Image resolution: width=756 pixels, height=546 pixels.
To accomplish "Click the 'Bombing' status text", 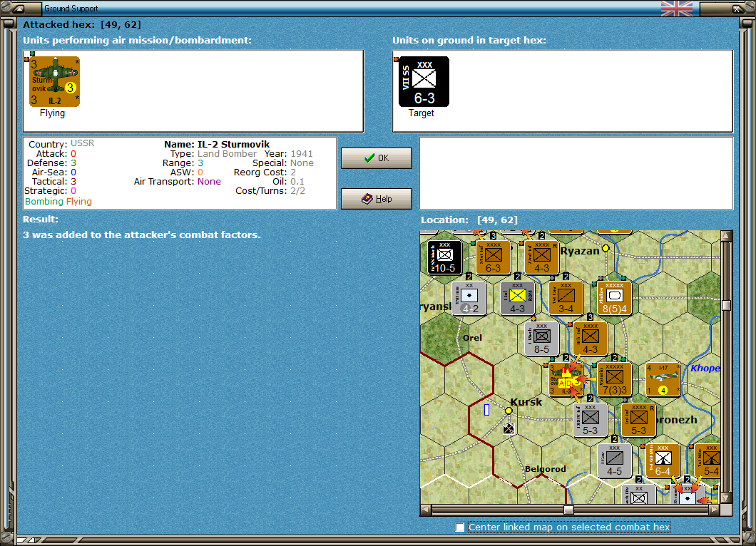I will click(x=44, y=202).
